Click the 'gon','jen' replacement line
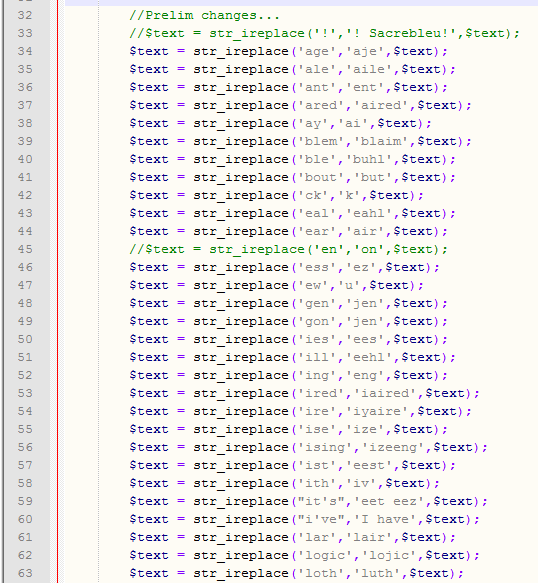Screen dimensions: 538x583 pyautogui.click(x=289, y=321)
